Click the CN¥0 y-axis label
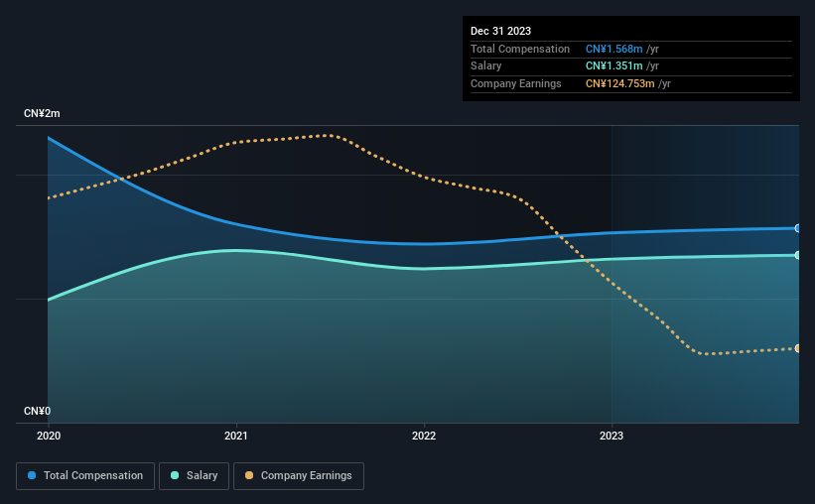 (38, 411)
